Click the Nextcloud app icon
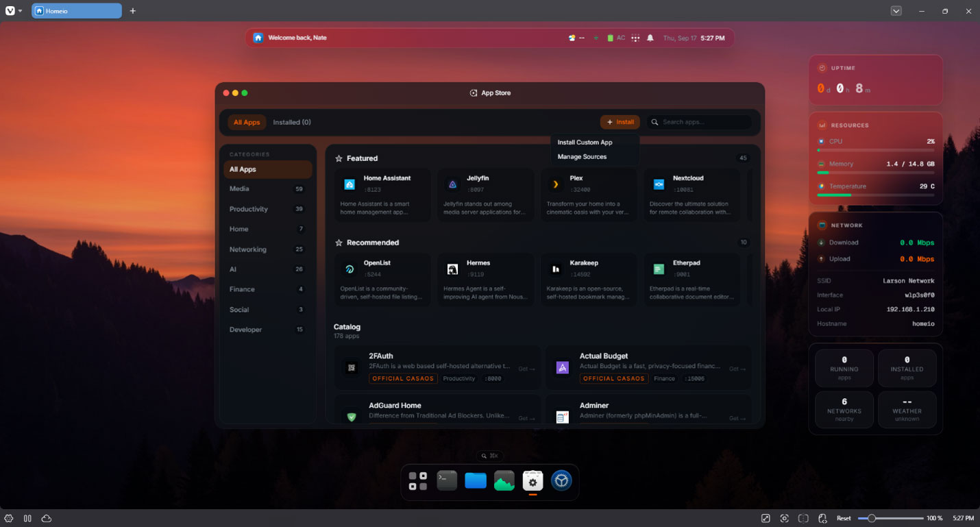Viewport: 980px width, 527px height. pyautogui.click(x=659, y=184)
